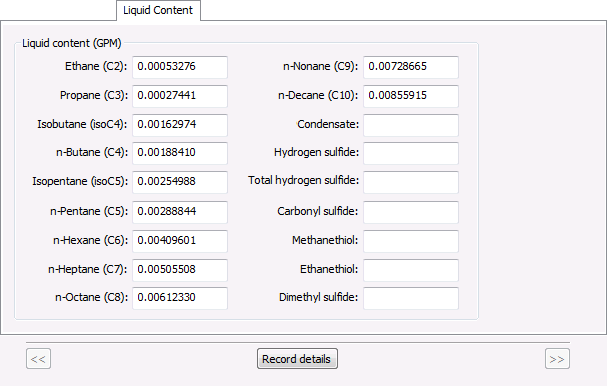This screenshot has width=607, height=386.
Task: Click the 'Propane (C3):' label
Action: click(94, 95)
